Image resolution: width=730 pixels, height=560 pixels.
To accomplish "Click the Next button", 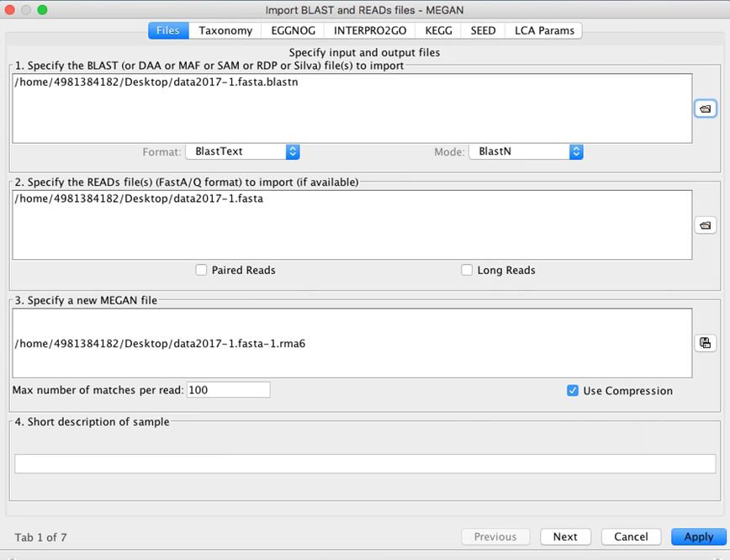I will click(565, 536).
